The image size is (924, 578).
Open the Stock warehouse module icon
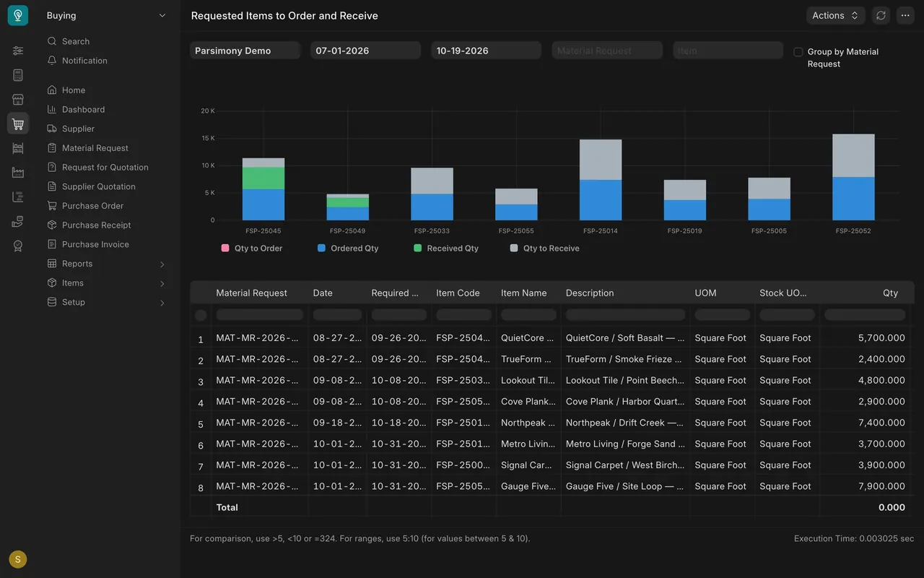(18, 148)
